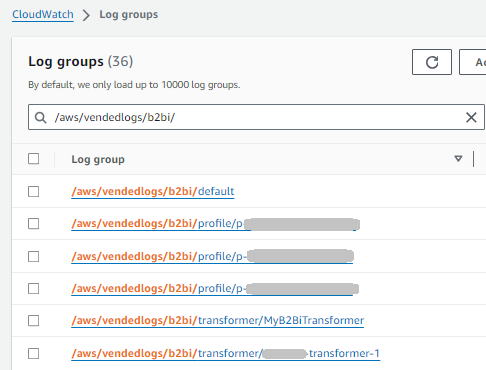Select all log groups checkbox in header
The width and height of the screenshot is (486, 370).
(33, 159)
